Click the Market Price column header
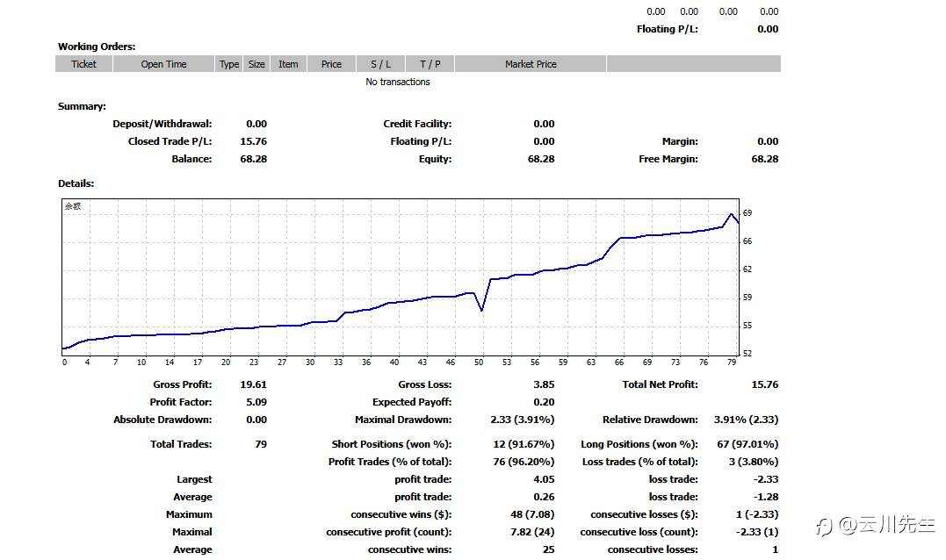This screenshot has height=560, width=946. click(x=531, y=64)
